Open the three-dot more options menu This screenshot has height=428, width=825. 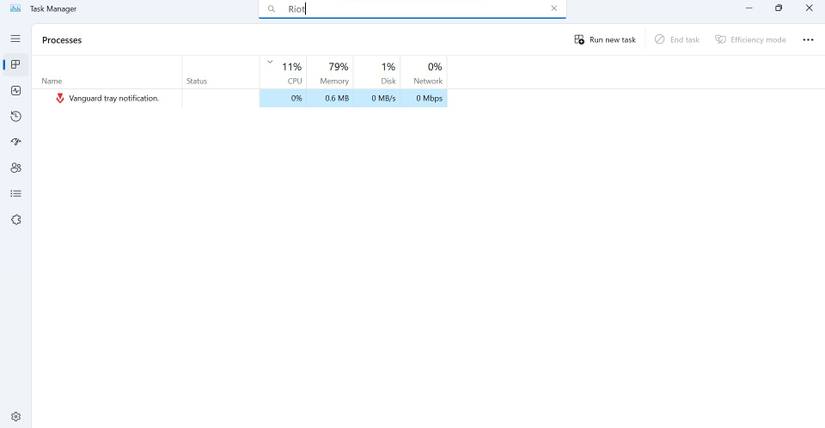pyautogui.click(x=808, y=40)
